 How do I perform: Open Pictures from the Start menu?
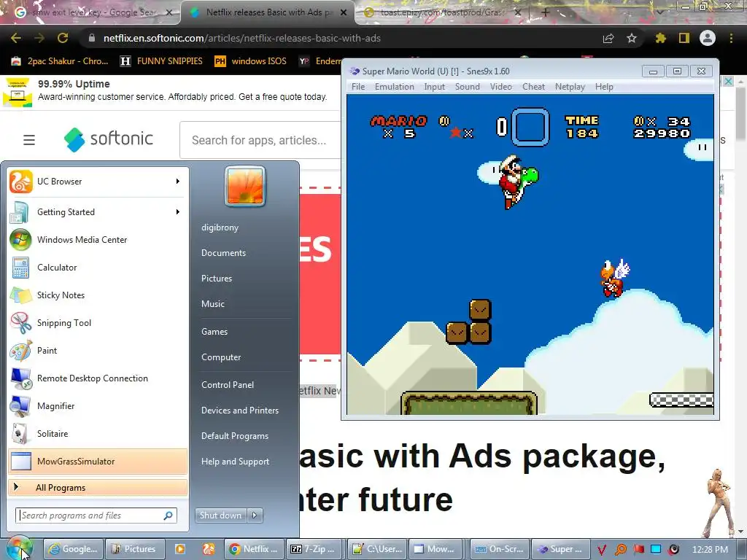click(216, 279)
